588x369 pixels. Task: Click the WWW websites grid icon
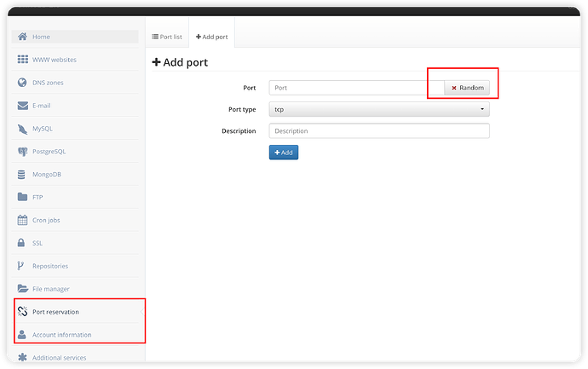22,60
